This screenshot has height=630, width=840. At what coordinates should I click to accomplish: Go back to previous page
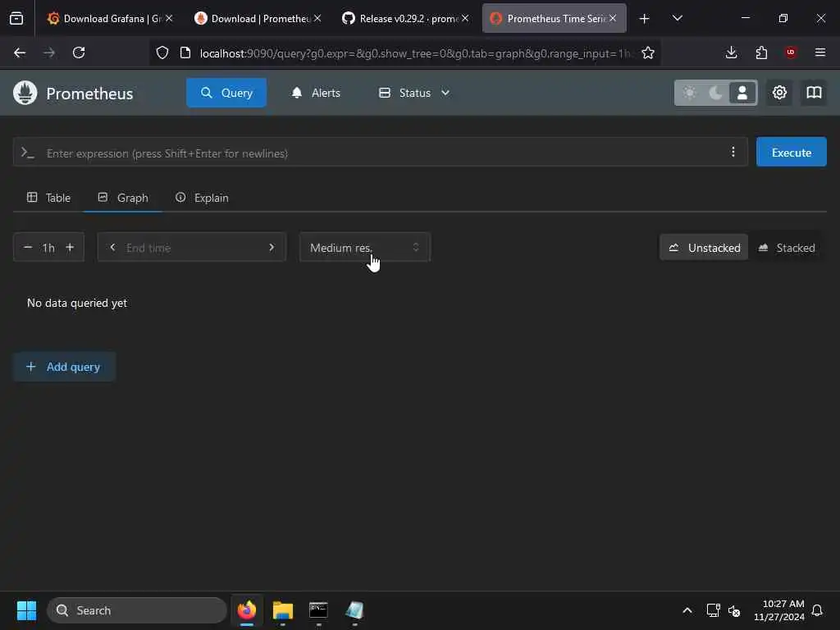coord(20,52)
